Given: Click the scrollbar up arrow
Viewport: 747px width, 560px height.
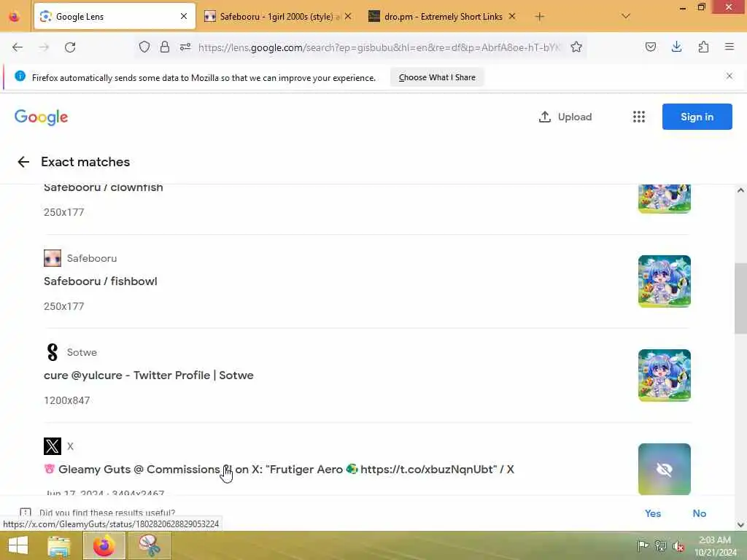Looking at the screenshot, I should (740, 190).
